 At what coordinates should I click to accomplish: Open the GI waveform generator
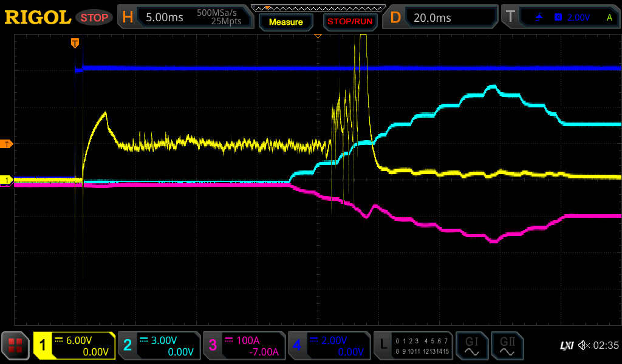coord(471,346)
